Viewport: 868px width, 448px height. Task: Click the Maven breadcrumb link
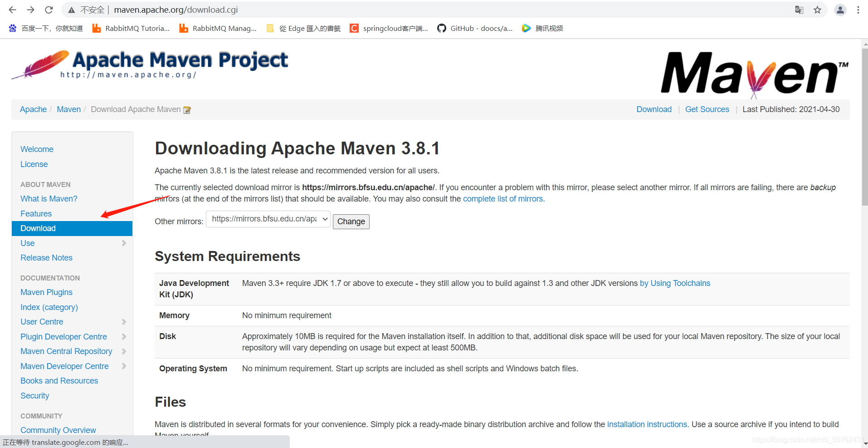pos(68,109)
